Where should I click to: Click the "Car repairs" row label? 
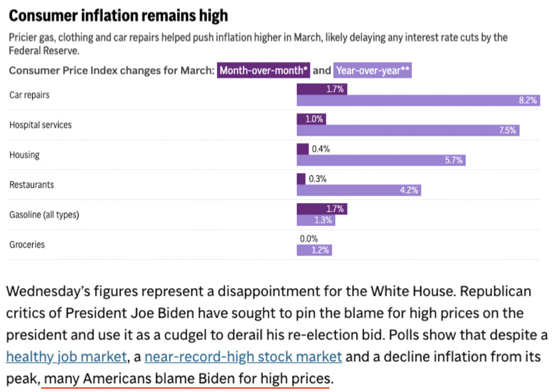pos(29,95)
